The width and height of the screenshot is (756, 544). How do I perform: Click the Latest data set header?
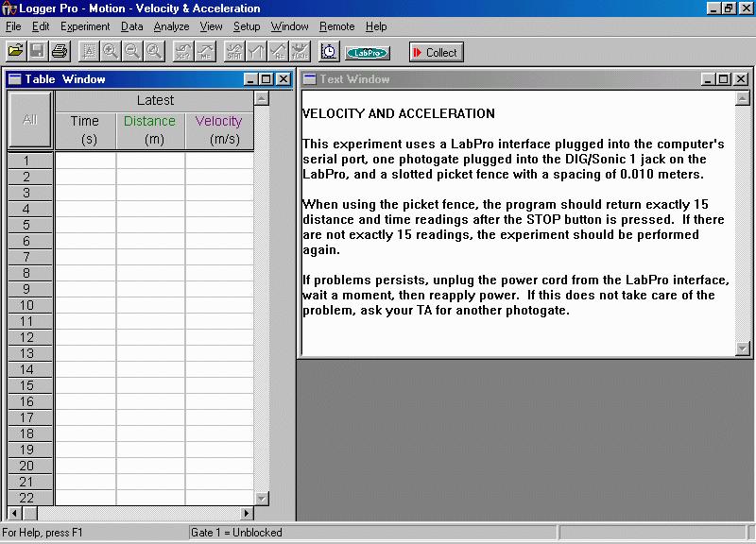[x=155, y=101]
